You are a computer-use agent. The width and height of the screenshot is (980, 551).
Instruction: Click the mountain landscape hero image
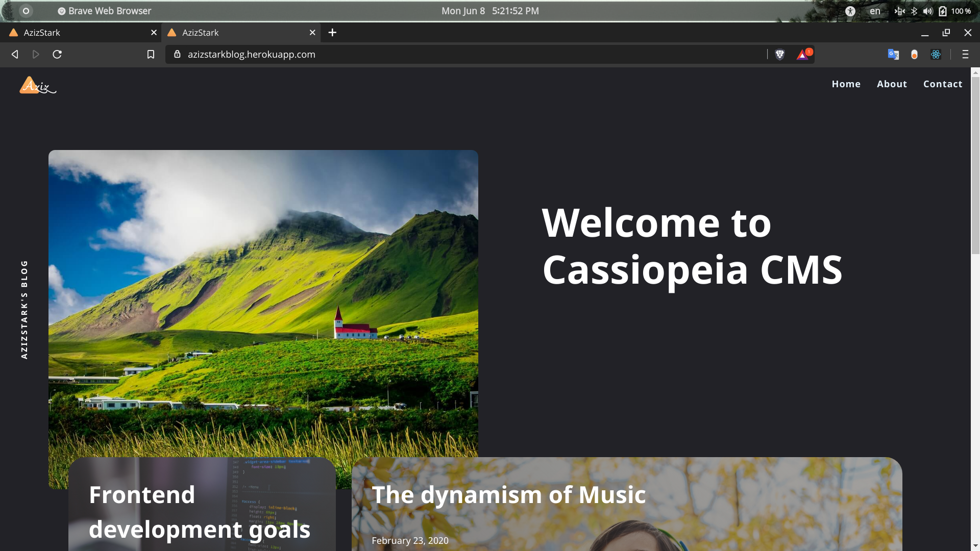click(263, 304)
